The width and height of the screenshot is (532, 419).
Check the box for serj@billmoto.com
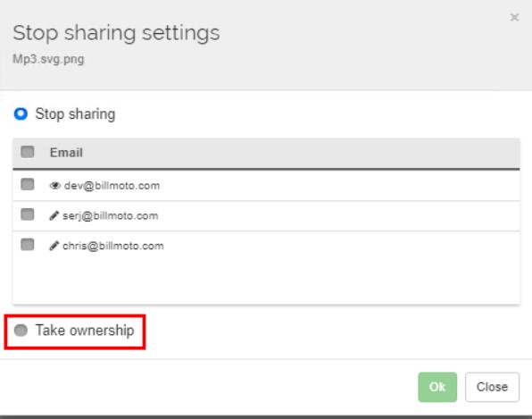coord(28,214)
